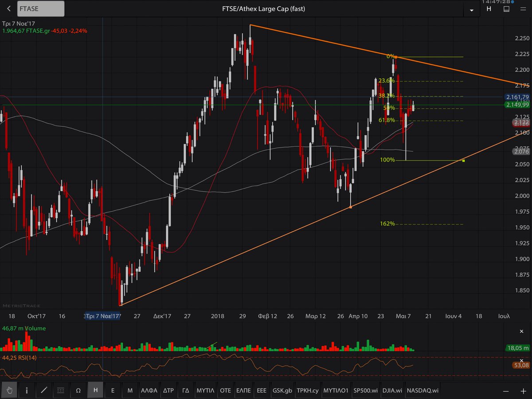Image resolution: width=532 pixels, height=399 pixels.
Task: Select the line drawing tool
Action: 44,390
